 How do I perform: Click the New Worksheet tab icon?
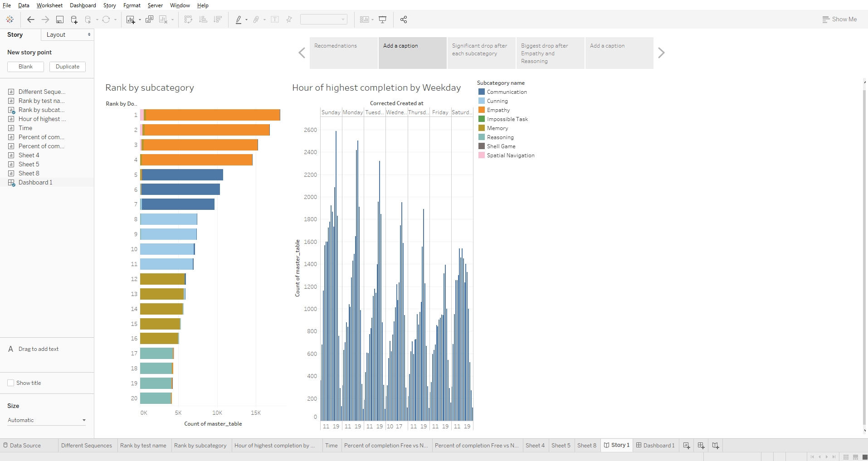point(687,446)
